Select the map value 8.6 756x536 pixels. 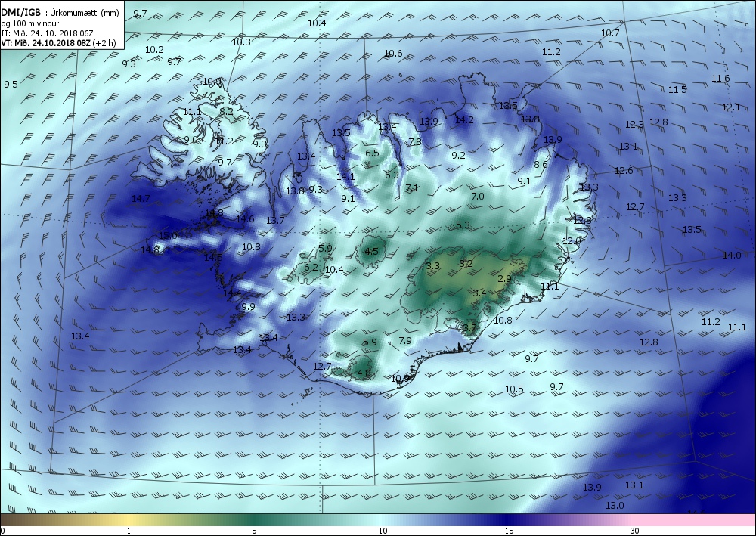click(x=541, y=164)
